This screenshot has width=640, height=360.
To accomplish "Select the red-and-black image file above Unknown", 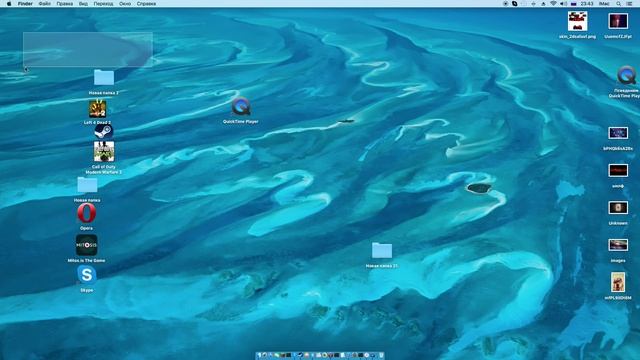I will pyautogui.click(x=618, y=170).
